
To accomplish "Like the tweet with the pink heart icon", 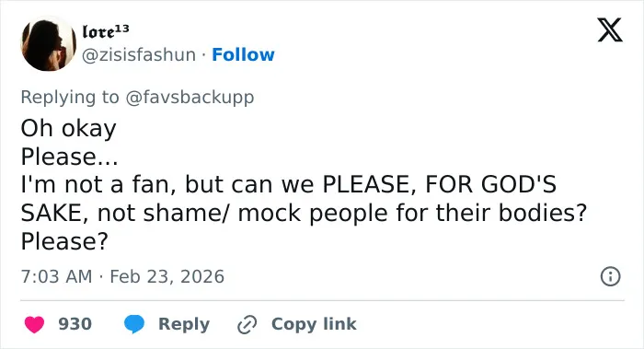I will [x=35, y=324].
